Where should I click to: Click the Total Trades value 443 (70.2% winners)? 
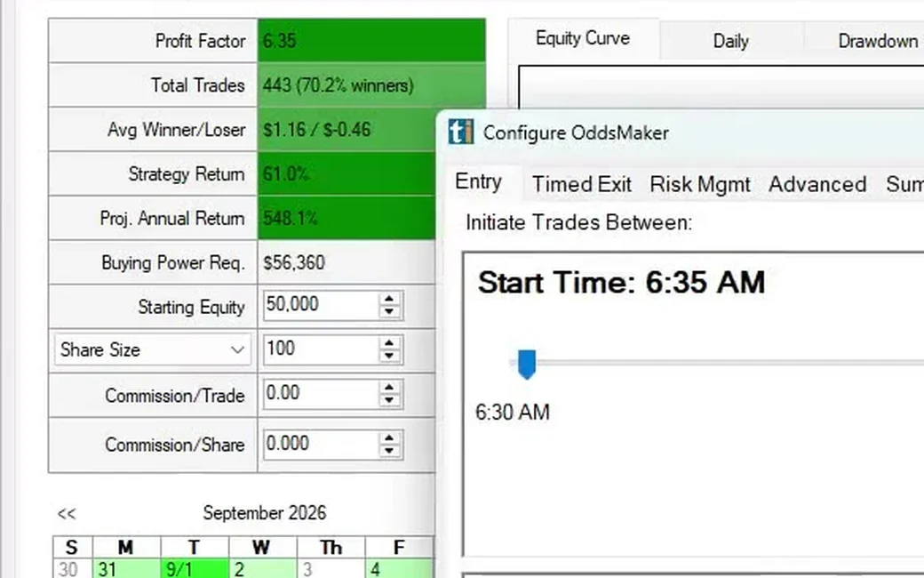click(339, 85)
